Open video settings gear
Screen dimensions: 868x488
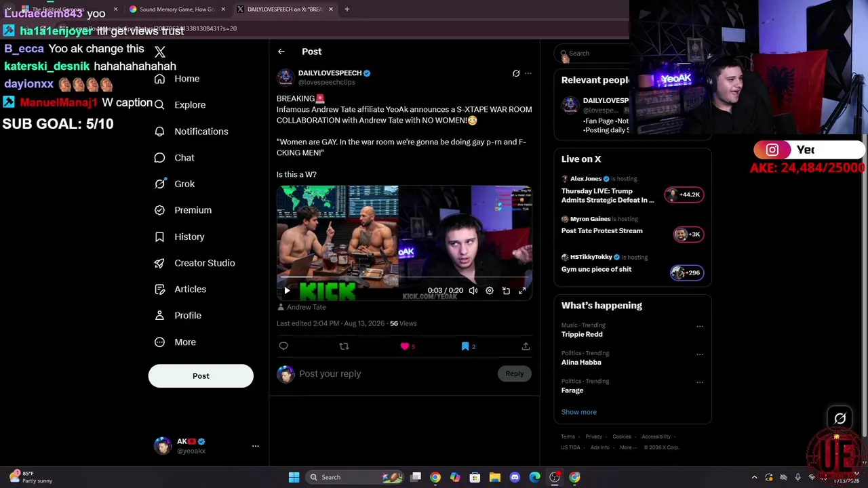(x=490, y=291)
